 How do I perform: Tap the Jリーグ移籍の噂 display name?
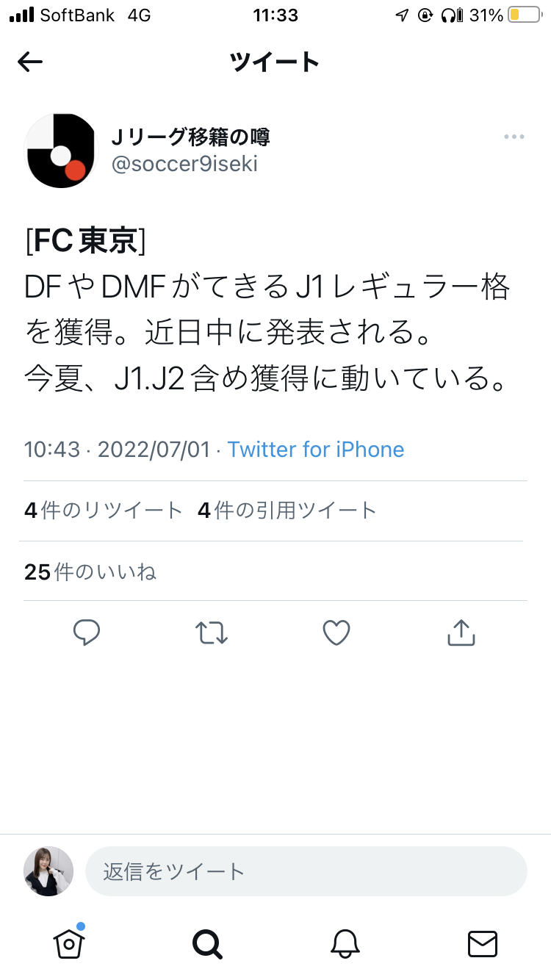[190, 137]
